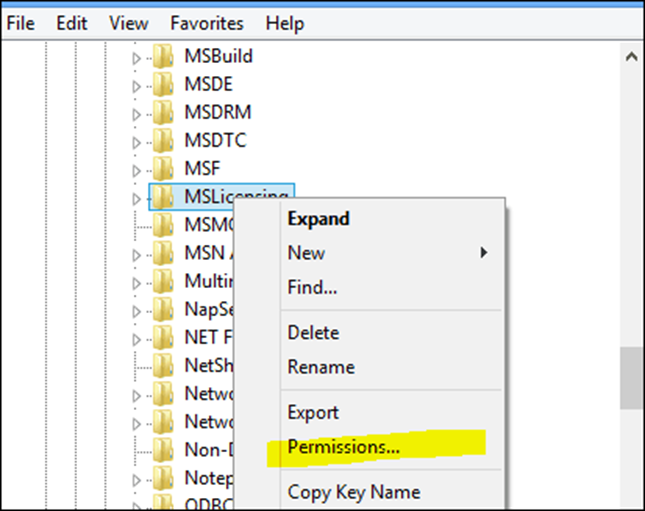Select the MSDE key label
The width and height of the screenshot is (645, 511).
pos(208,84)
